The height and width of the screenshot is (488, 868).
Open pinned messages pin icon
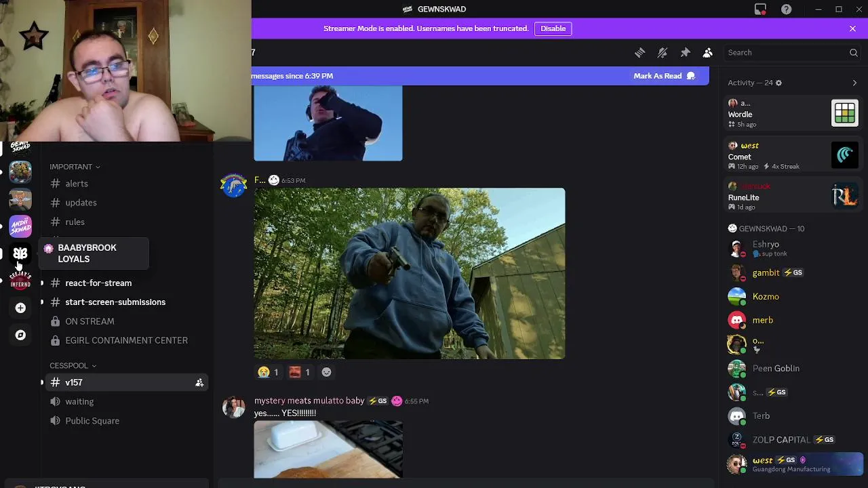pyautogui.click(x=685, y=52)
